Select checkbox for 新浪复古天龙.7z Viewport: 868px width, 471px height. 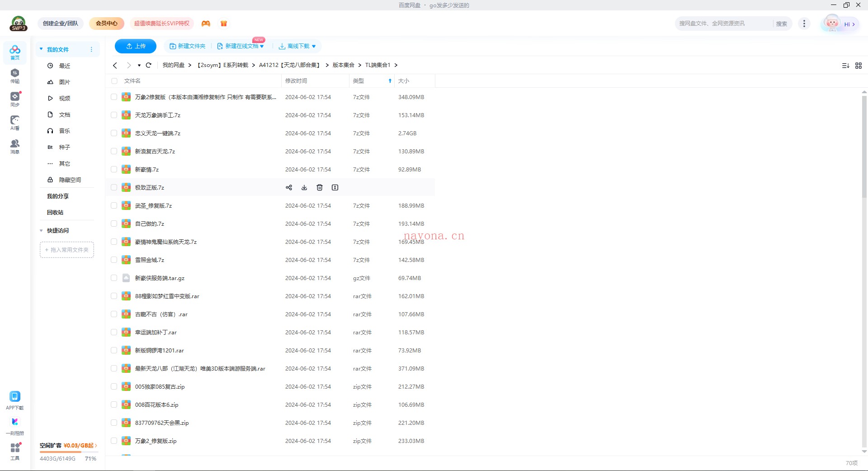click(114, 151)
